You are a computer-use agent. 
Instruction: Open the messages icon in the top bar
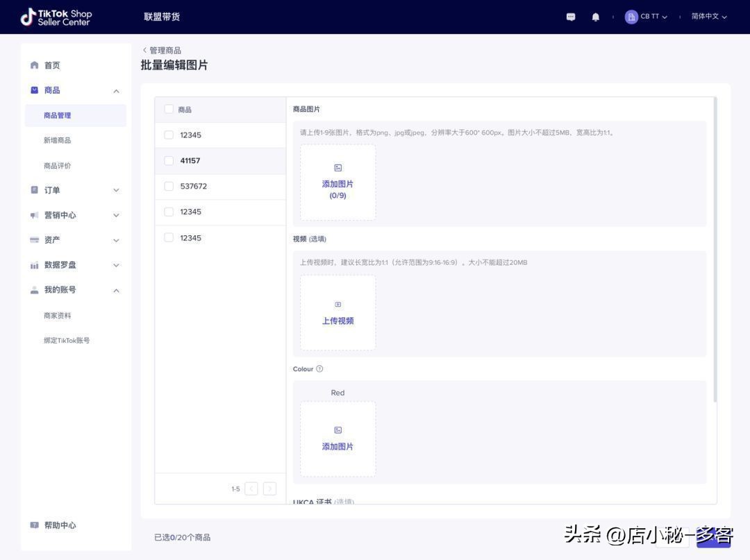[x=569, y=15]
